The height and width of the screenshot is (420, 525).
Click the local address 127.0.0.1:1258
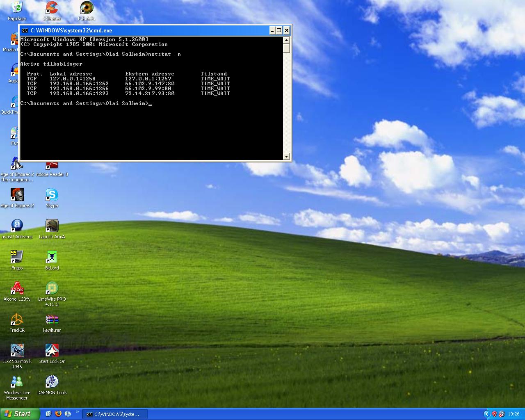click(x=73, y=79)
